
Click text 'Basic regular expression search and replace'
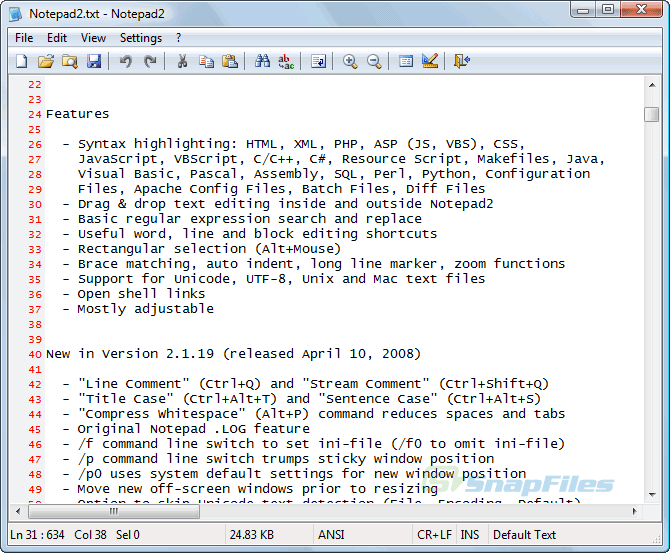click(x=250, y=219)
